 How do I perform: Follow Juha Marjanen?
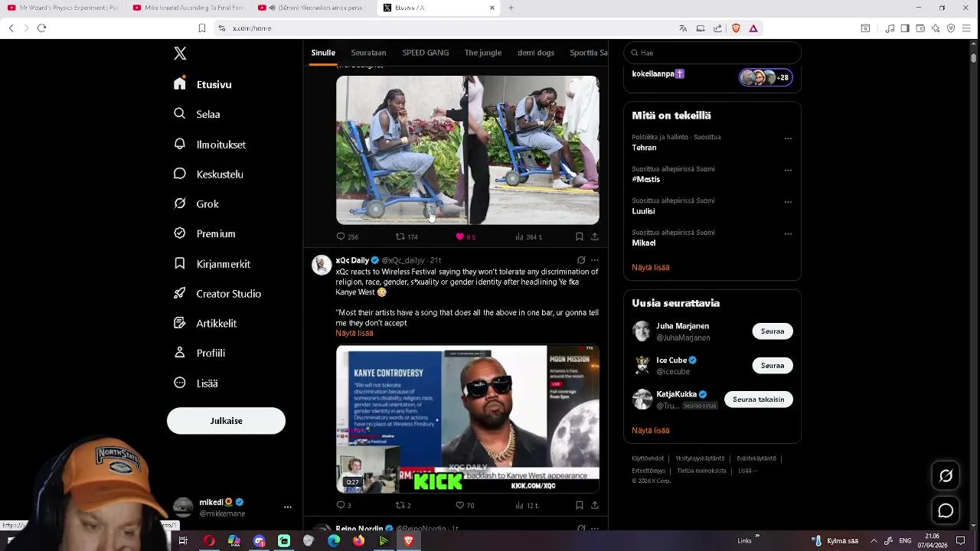[x=773, y=331]
